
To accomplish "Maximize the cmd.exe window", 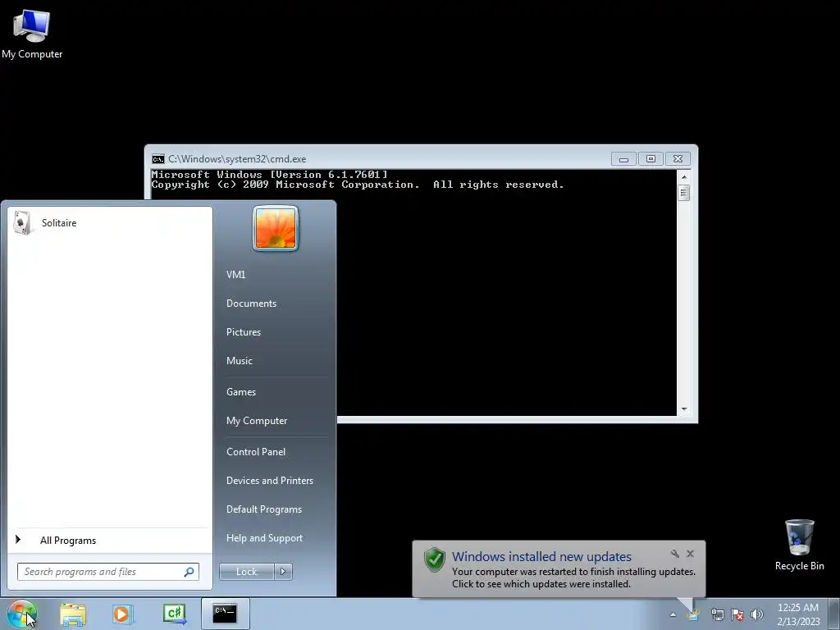I will 651,159.
